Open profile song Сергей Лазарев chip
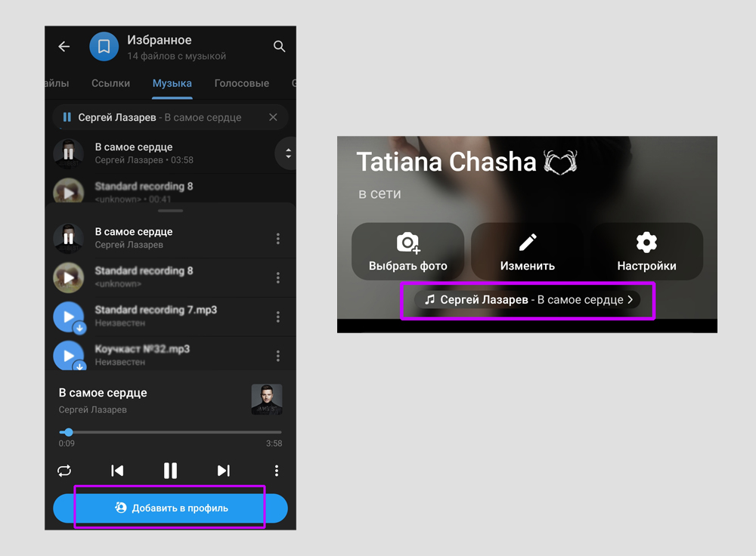 tap(528, 300)
